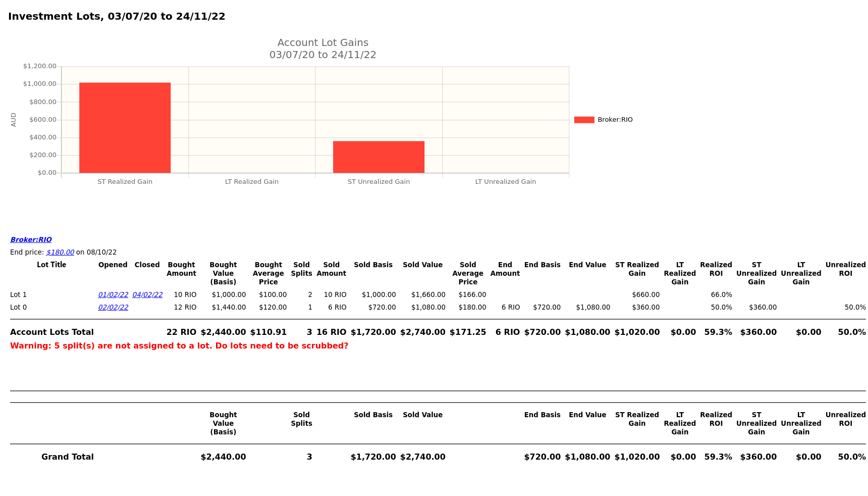Click the red split warning message
Viewport: 868px width, 496px height.
tap(179, 346)
